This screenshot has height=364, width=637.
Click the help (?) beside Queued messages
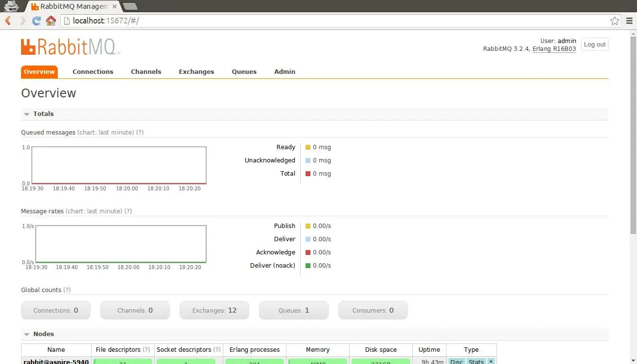pyautogui.click(x=140, y=133)
